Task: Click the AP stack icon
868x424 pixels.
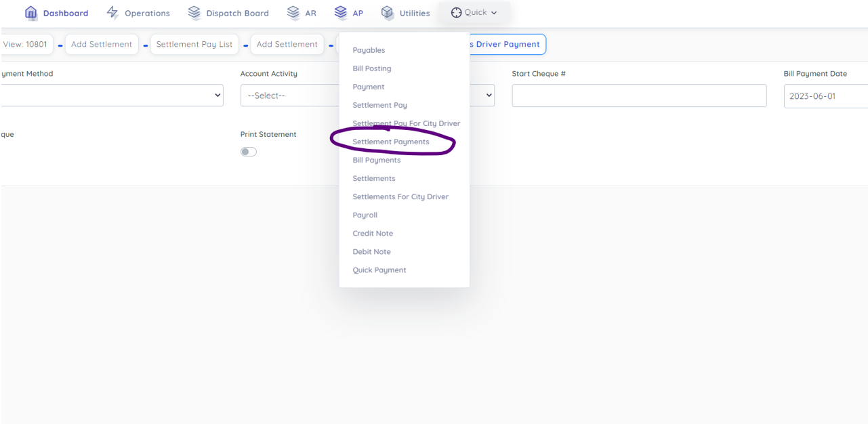Action: click(341, 13)
